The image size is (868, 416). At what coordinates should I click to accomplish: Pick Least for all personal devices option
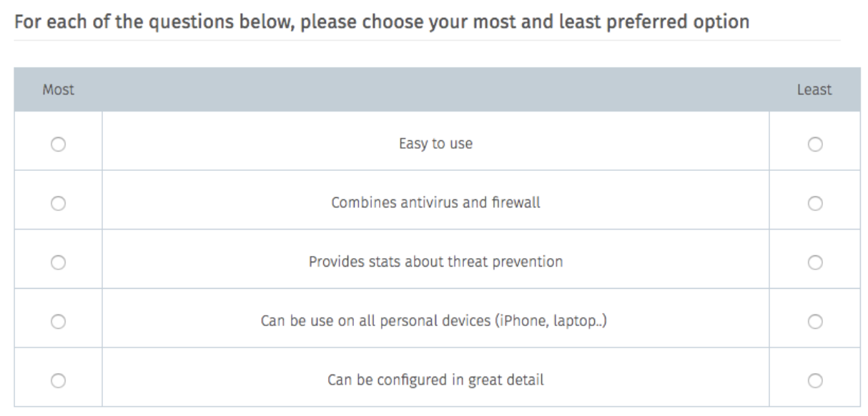click(x=814, y=321)
